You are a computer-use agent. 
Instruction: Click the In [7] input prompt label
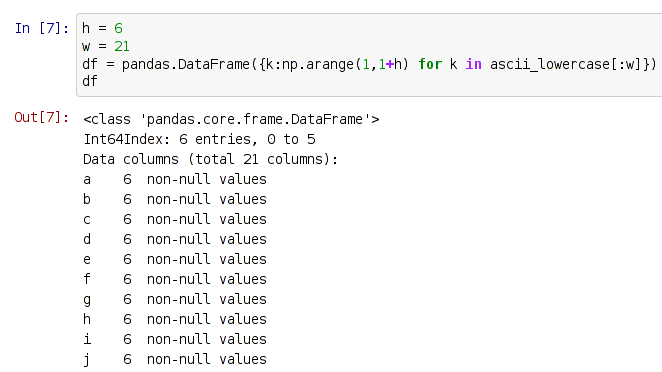coord(42,28)
